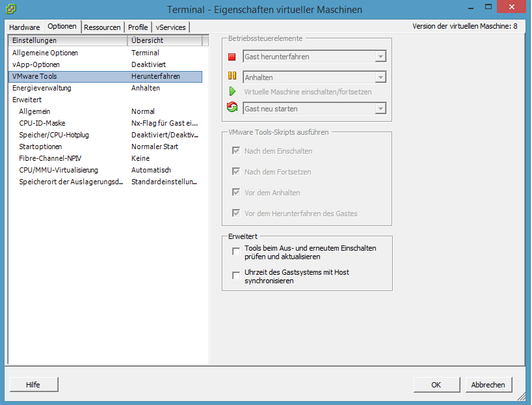Screen dimensions: 532x405
Task: Click the 'Deaktiviert/Deaktiv...' summary value
Action: pyautogui.click(x=165, y=135)
